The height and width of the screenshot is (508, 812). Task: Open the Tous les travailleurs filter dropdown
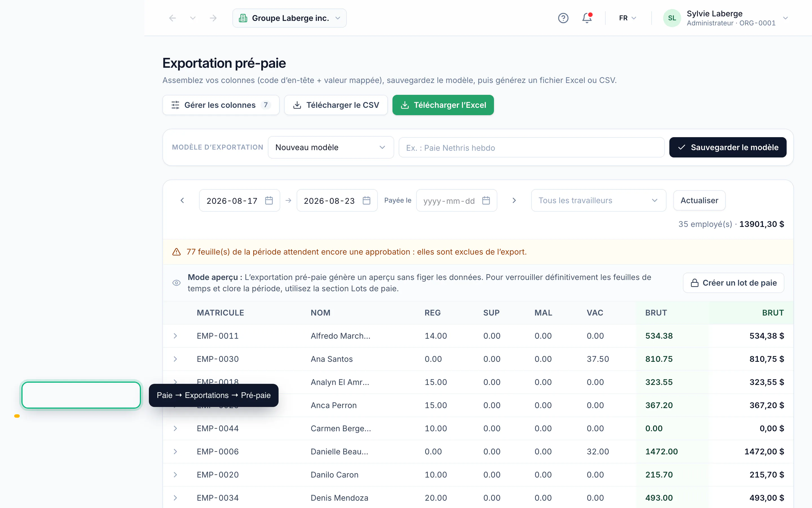tap(598, 201)
